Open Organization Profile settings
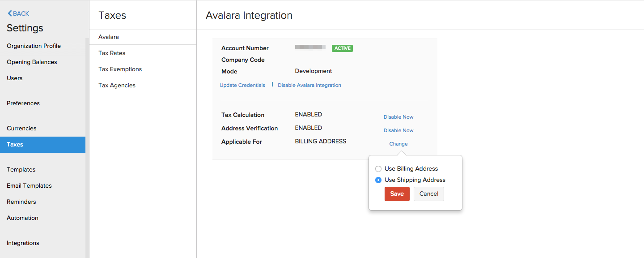This screenshot has height=258, width=644. tap(33, 46)
